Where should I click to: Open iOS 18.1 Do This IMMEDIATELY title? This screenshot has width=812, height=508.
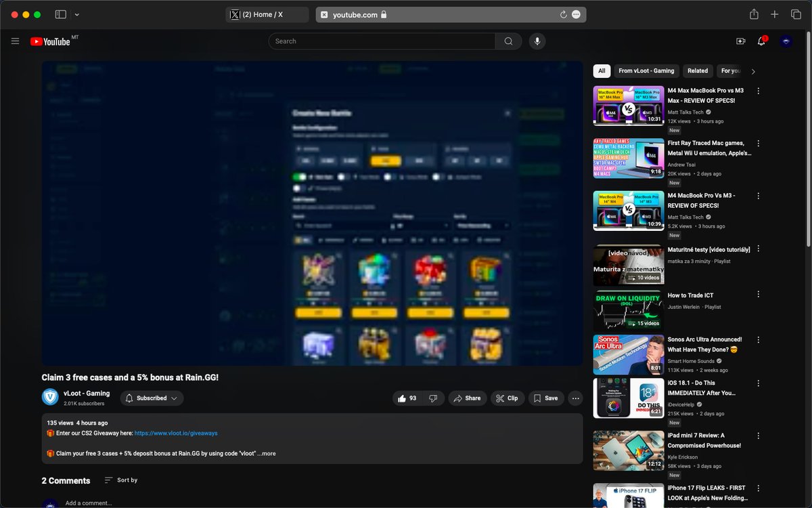[x=702, y=388]
